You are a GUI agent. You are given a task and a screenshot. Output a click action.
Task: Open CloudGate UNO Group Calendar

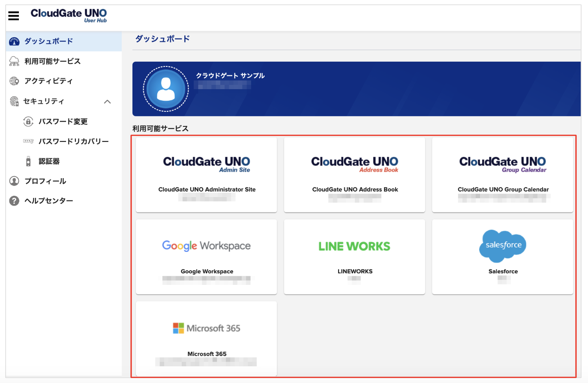click(502, 174)
